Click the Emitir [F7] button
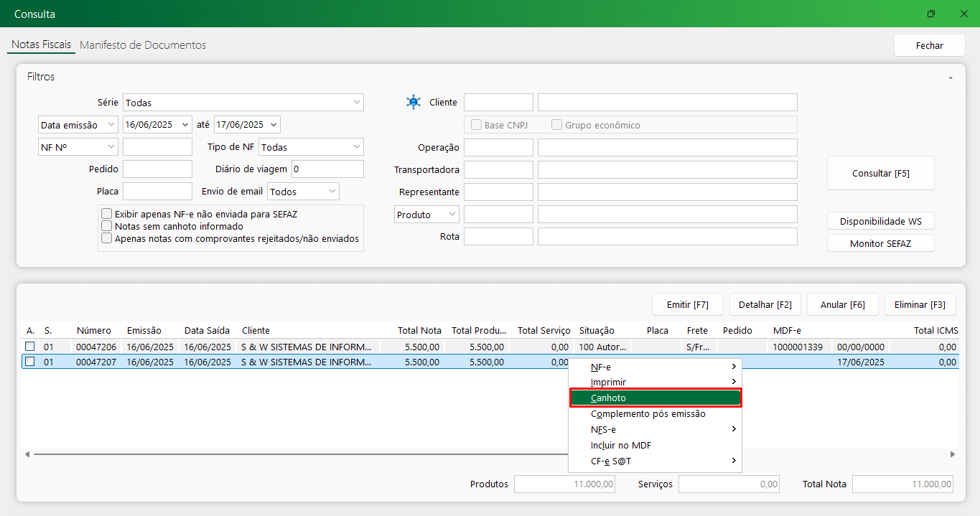 pyautogui.click(x=688, y=304)
